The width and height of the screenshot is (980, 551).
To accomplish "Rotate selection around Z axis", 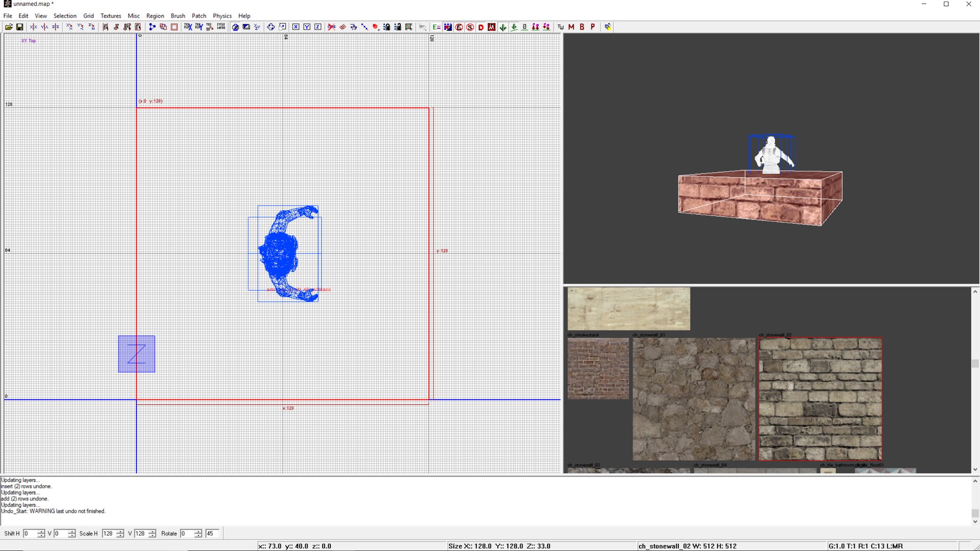I will click(x=92, y=27).
